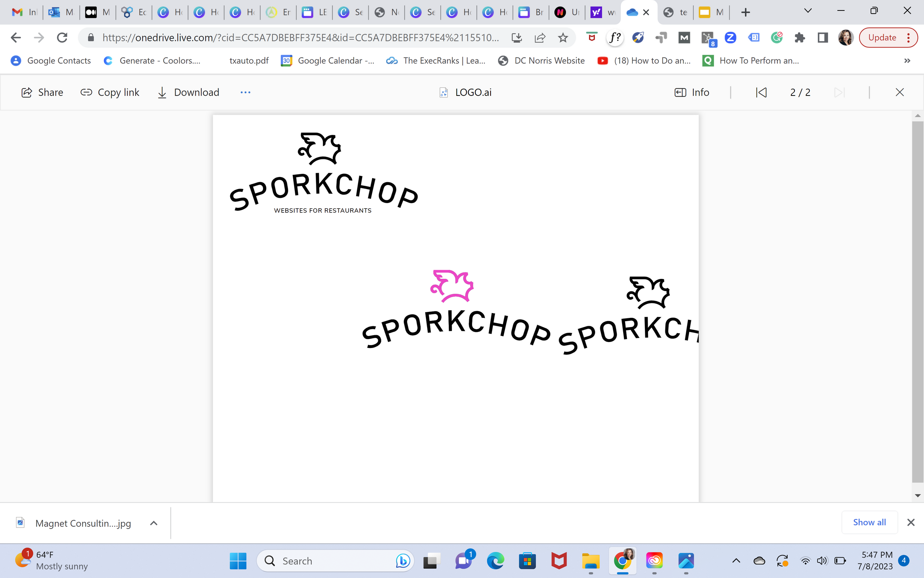Click the Chrome Update button

pyautogui.click(x=882, y=38)
